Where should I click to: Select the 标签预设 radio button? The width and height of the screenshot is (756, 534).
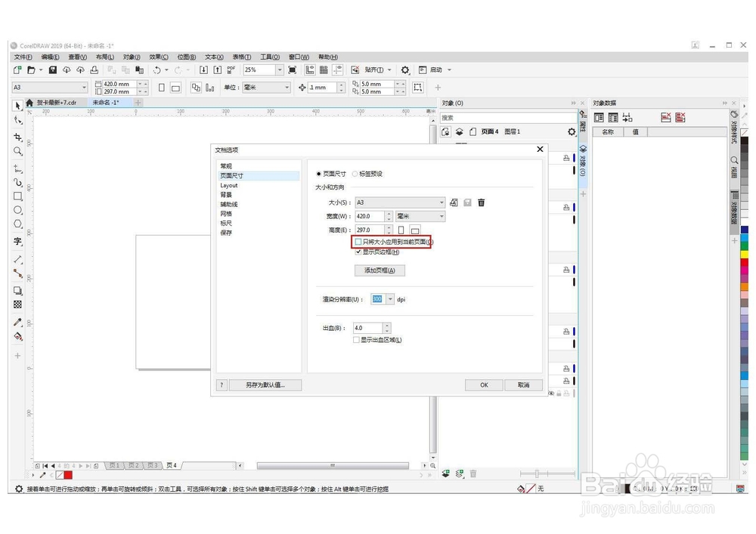(355, 174)
